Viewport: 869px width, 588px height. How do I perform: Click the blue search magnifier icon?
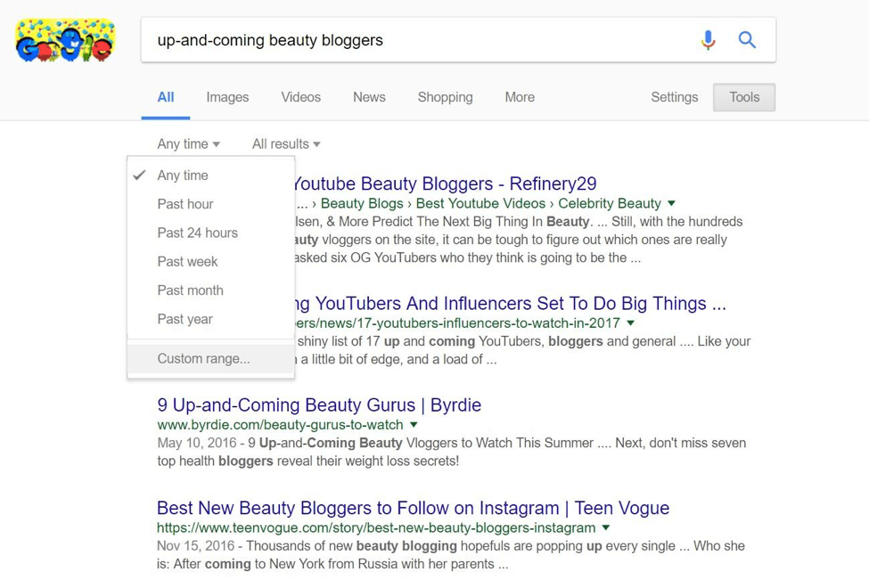tap(747, 39)
